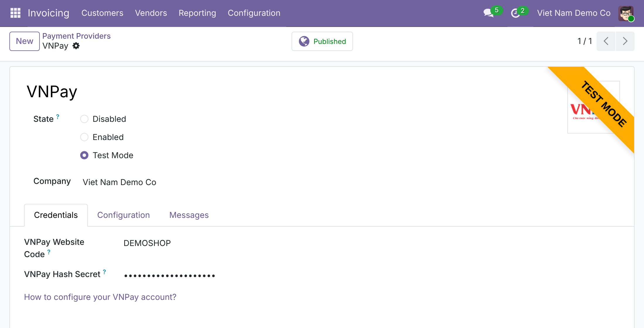Click the State field help question mark
This screenshot has height=328, width=644.
point(58,117)
